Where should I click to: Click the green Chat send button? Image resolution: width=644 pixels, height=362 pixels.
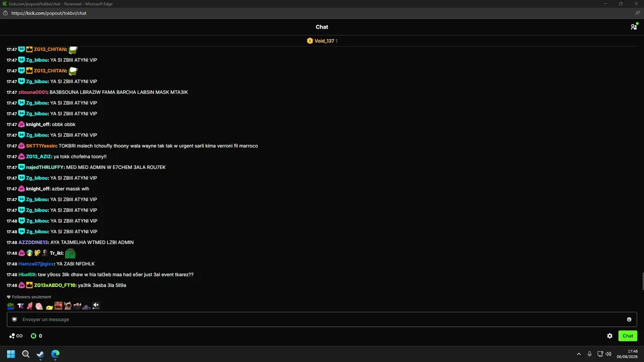click(x=627, y=336)
